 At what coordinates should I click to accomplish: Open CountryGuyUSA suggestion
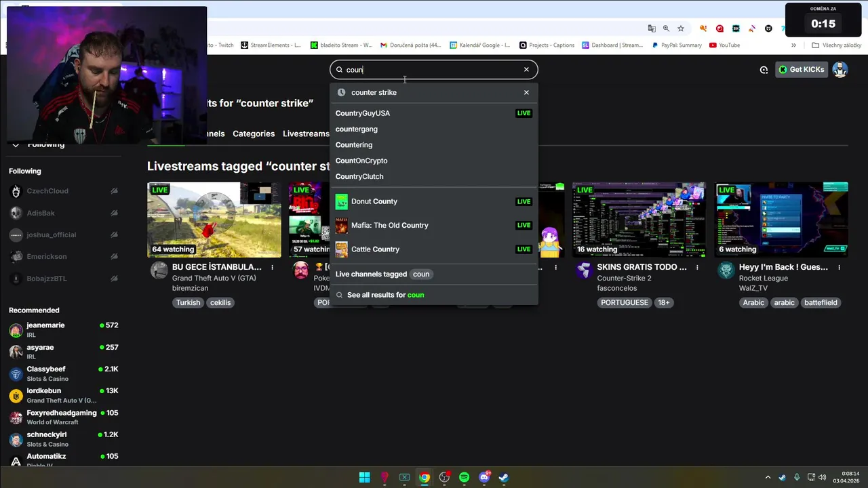(434, 113)
